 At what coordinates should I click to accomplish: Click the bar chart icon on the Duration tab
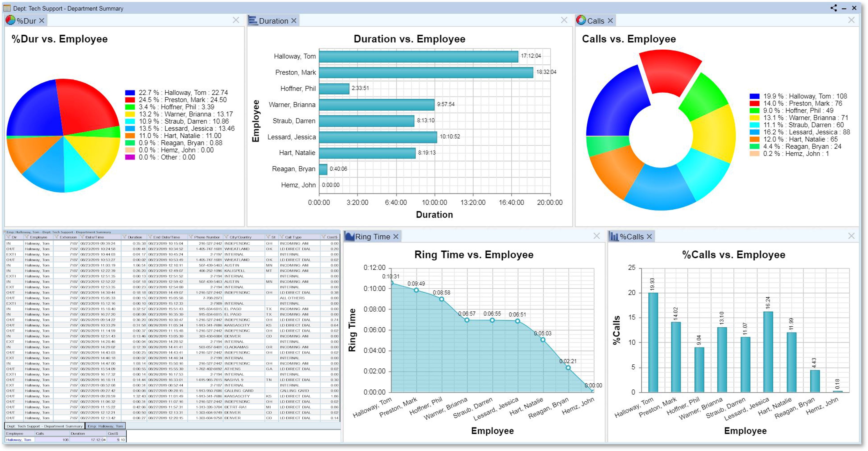pos(254,21)
